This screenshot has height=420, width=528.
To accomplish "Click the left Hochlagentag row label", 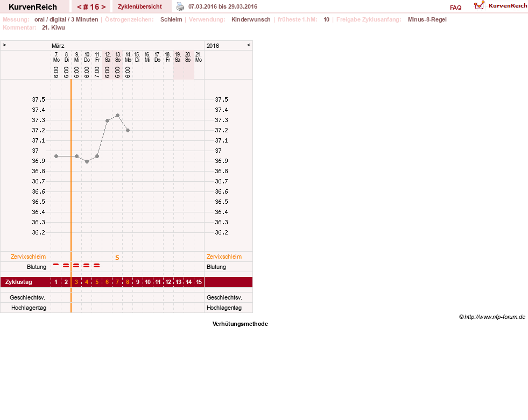I will point(29,308).
